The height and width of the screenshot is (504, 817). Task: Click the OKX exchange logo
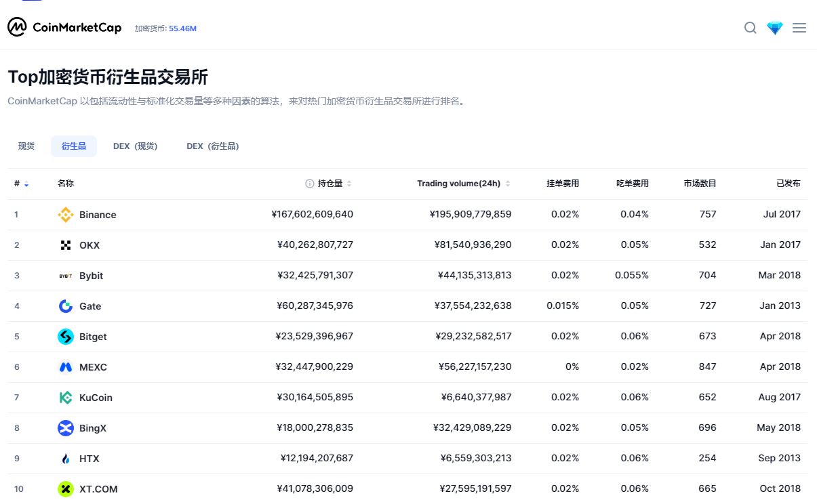coord(66,245)
